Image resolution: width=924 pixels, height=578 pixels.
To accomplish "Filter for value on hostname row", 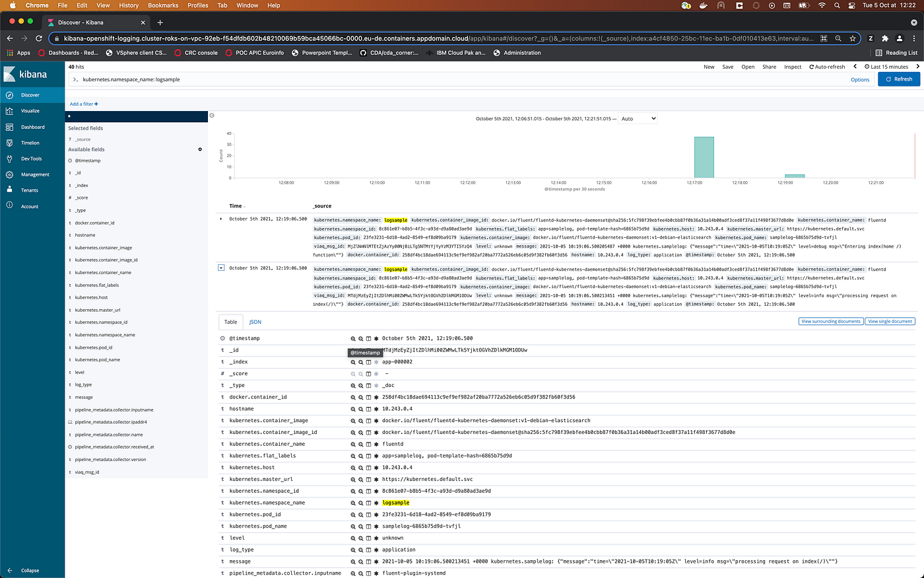I will tap(353, 409).
